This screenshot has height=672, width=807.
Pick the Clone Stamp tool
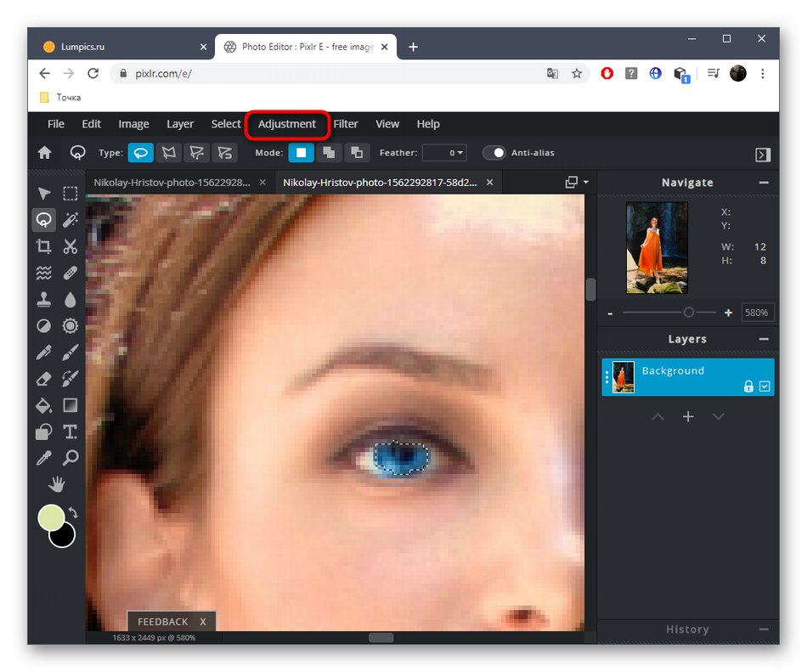click(43, 299)
